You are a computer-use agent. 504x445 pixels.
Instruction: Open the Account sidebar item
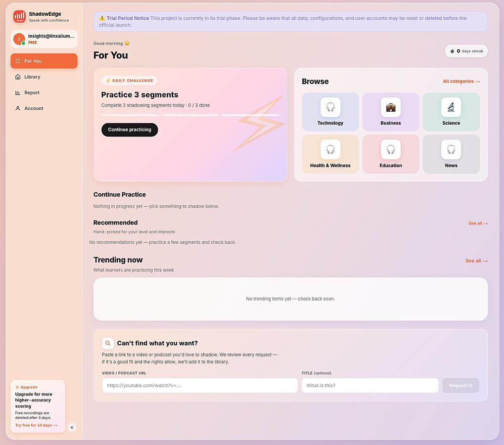tap(44, 108)
